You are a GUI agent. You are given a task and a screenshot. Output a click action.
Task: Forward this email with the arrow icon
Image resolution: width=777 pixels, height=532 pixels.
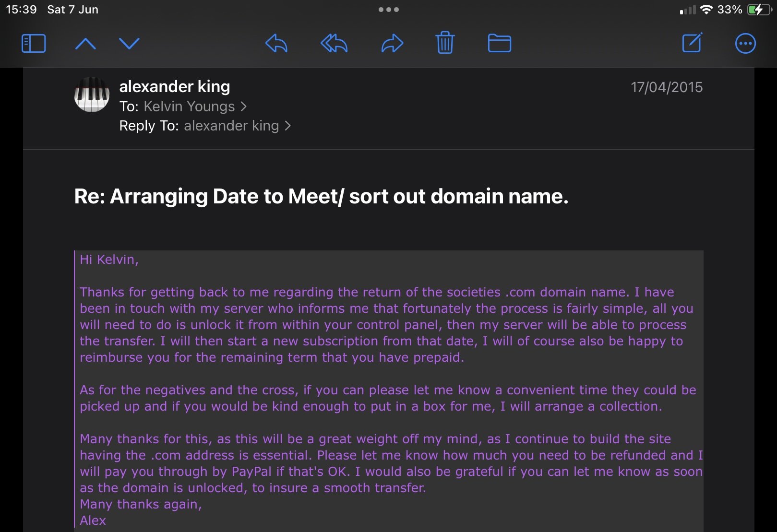(392, 44)
